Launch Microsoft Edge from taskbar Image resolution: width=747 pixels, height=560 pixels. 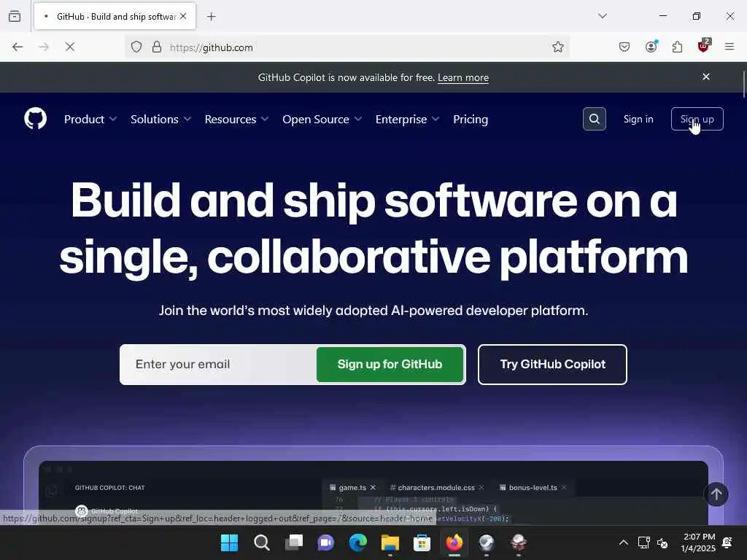click(x=358, y=542)
